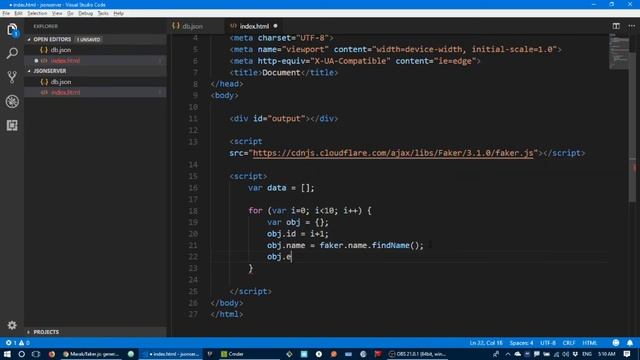Change indentation via Spaces: 4
Screen dimensions: 640x360
pos(521,343)
